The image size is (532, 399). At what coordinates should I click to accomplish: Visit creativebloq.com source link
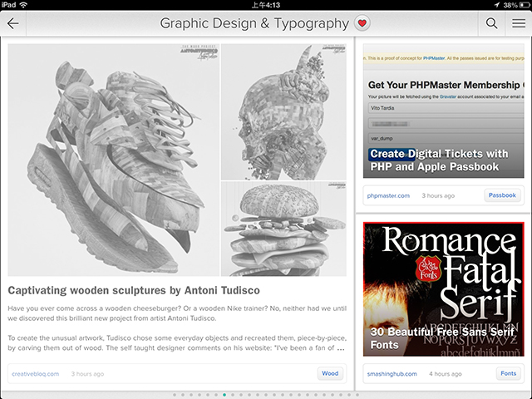point(35,374)
